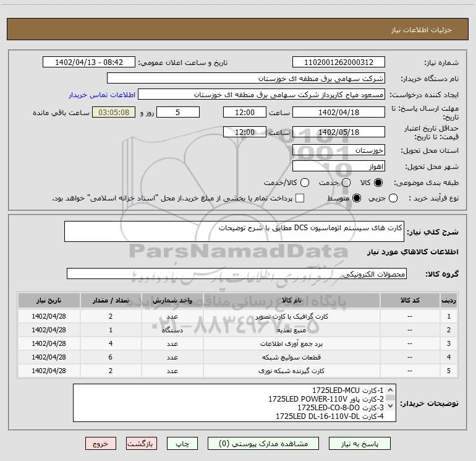Click the کد کالا column header

point(410,300)
